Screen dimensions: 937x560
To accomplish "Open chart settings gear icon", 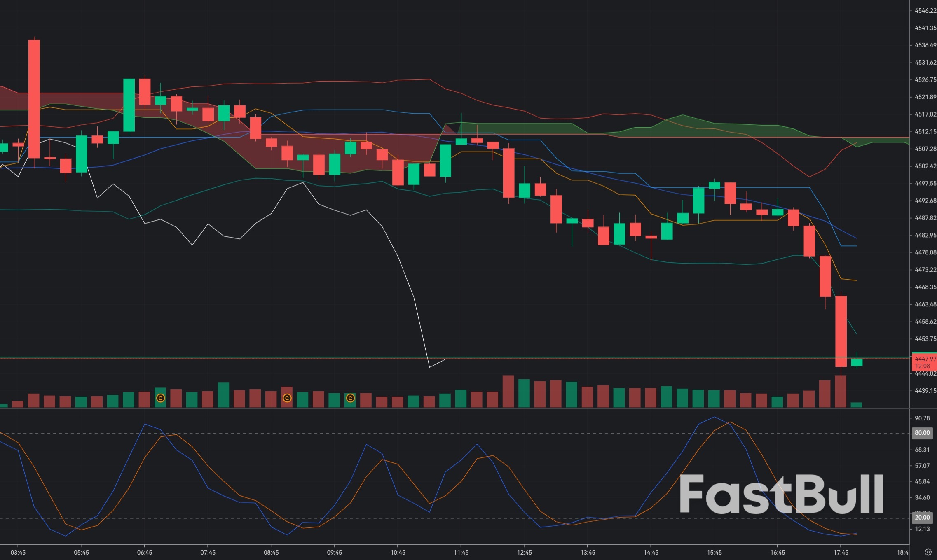I will tap(928, 552).
